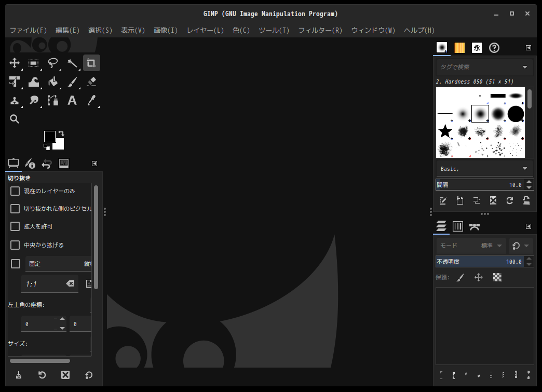Decrease the top-left X coordinate value
This screenshot has height=392, width=542.
(62, 328)
